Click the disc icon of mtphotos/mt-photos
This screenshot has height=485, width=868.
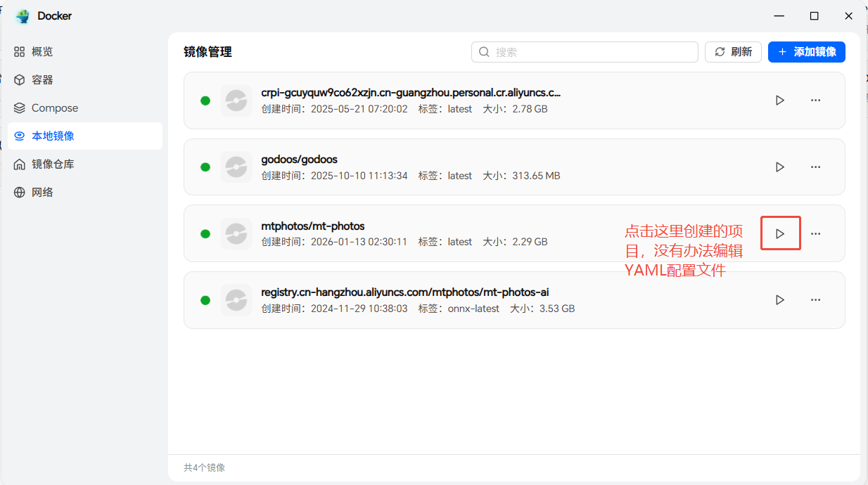pyautogui.click(x=236, y=233)
